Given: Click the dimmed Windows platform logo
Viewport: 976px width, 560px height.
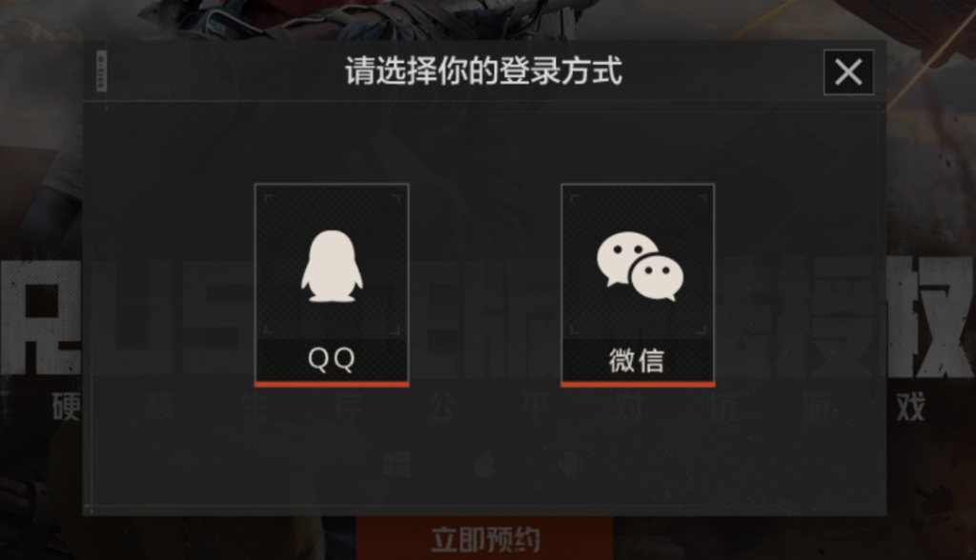Looking at the screenshot, I should [x=397, y=465].
